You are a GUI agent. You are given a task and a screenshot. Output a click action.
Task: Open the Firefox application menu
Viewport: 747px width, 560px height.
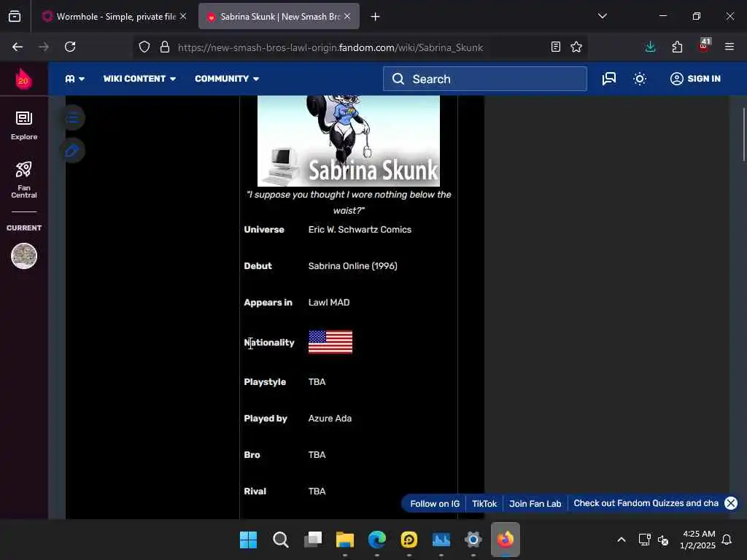click(729, 47)
